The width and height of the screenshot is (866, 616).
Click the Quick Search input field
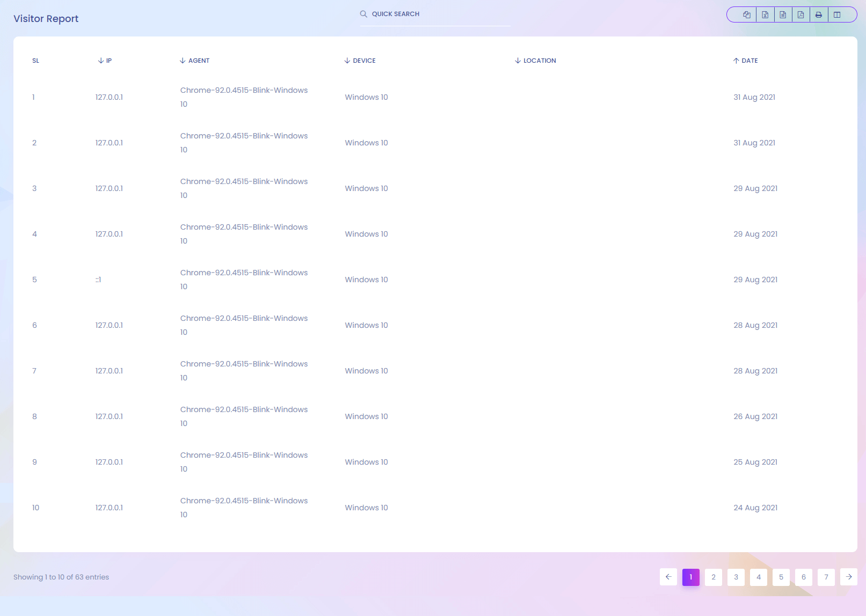[x=440, y=14]
